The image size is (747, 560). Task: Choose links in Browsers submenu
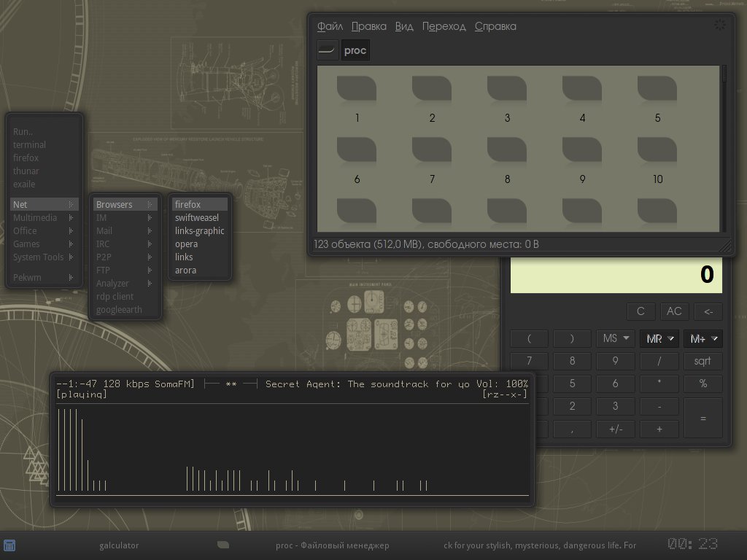click(x=200, y=257)
